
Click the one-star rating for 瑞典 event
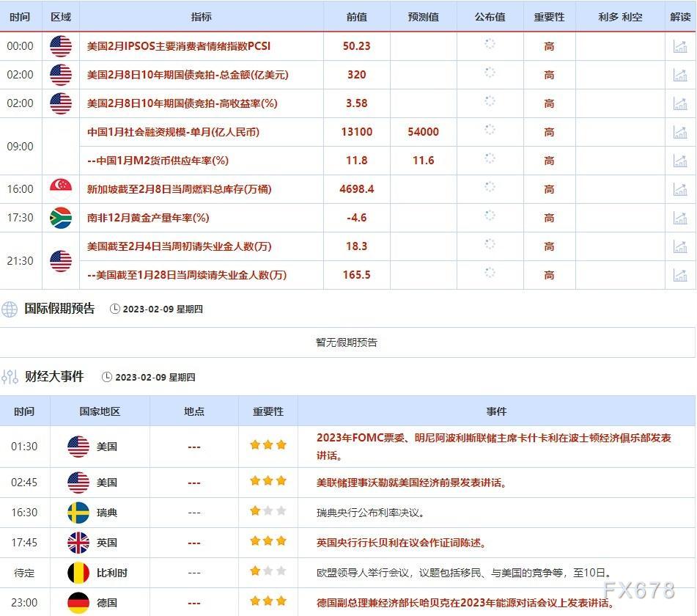[x=268, y=511]
